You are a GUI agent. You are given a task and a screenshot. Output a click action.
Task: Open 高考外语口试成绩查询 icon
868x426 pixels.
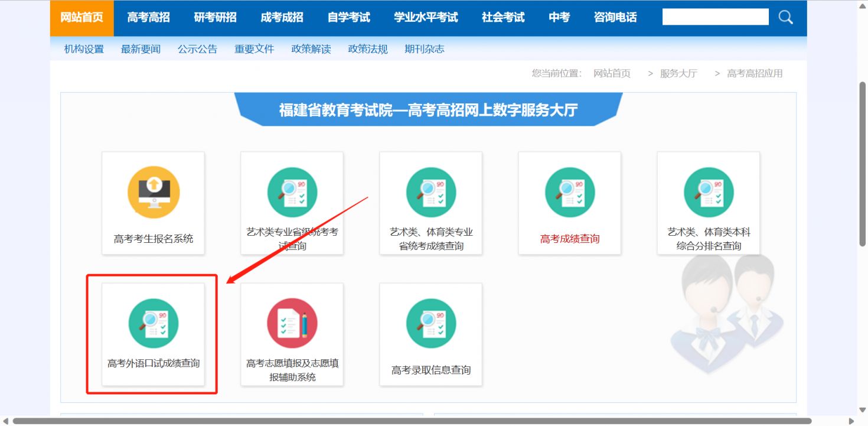point(154,324)
